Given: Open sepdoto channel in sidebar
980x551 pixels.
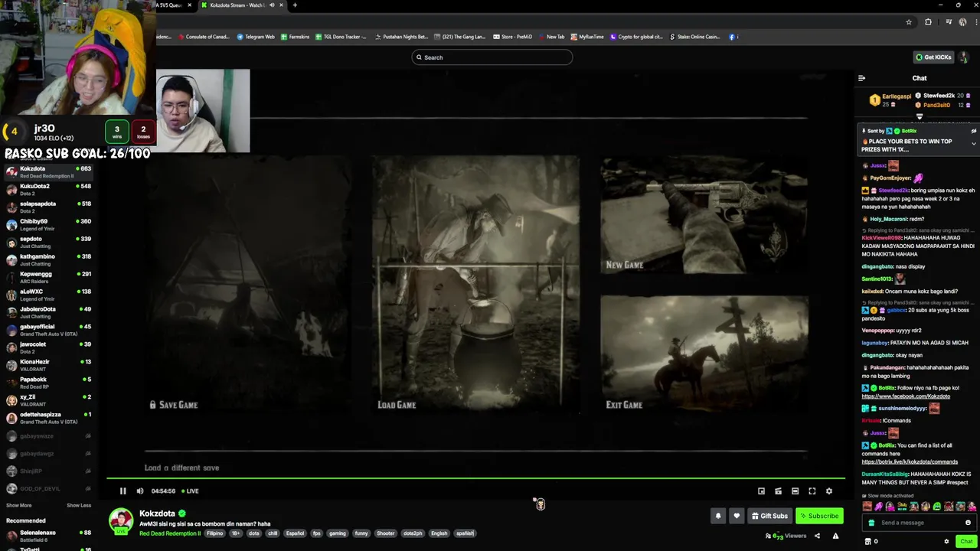Looking at the screenshot, I should (x=47, y=242).
